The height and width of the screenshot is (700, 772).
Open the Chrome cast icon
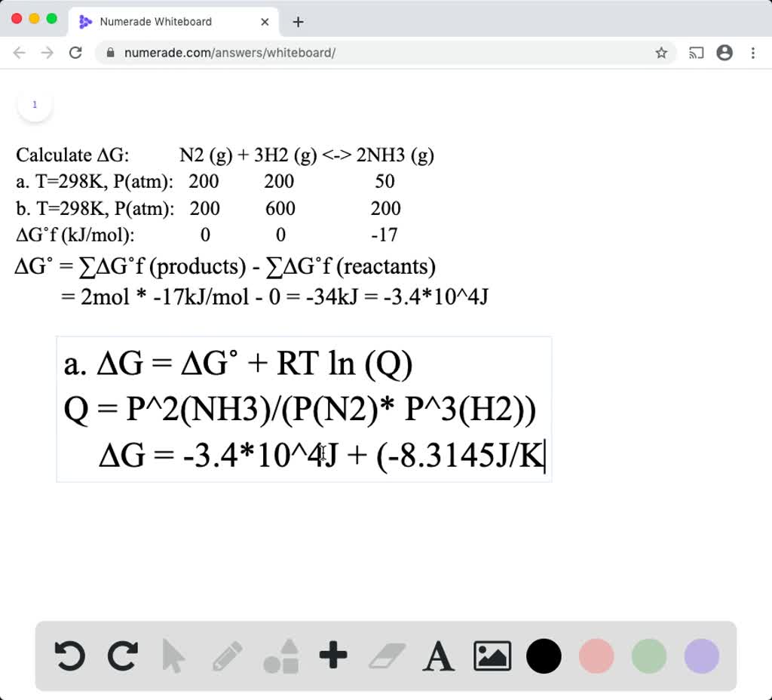(695, 53)
